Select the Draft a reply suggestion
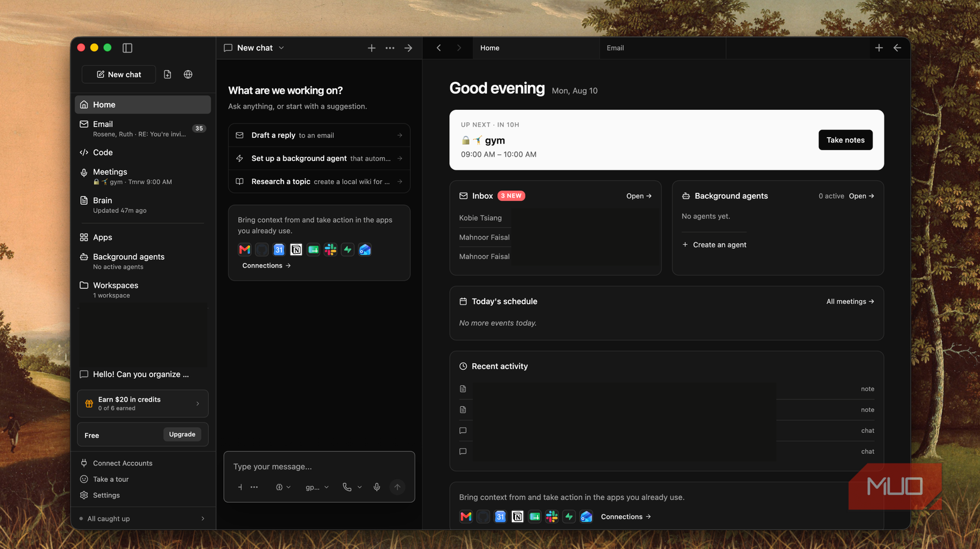Screen dimensions: 980x549 coord(319,135)
